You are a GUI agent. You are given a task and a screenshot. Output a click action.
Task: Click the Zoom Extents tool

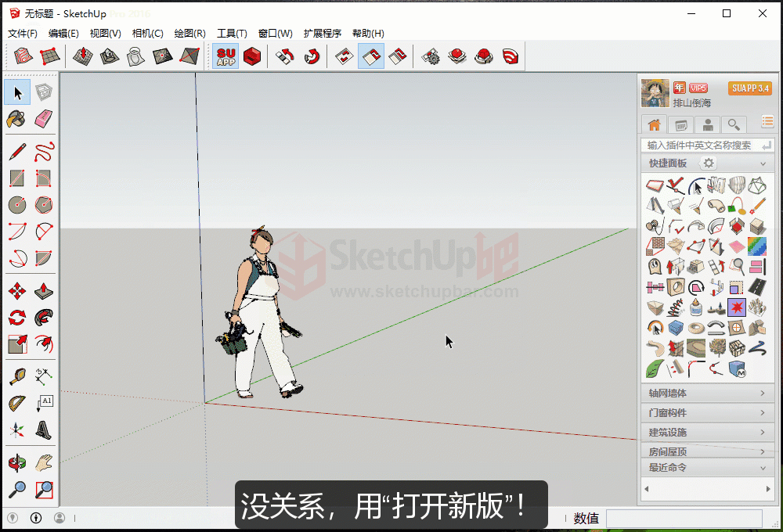click(x=44, y=490)
